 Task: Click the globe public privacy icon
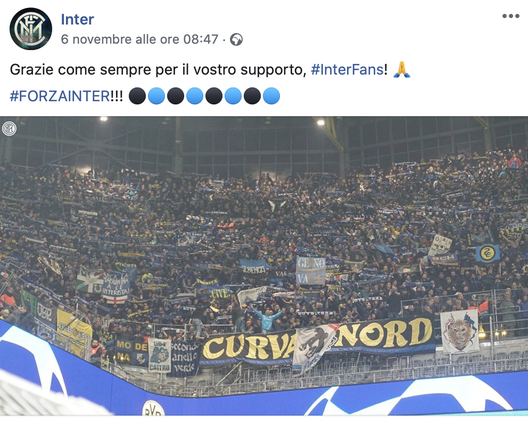tap(236, 40)
